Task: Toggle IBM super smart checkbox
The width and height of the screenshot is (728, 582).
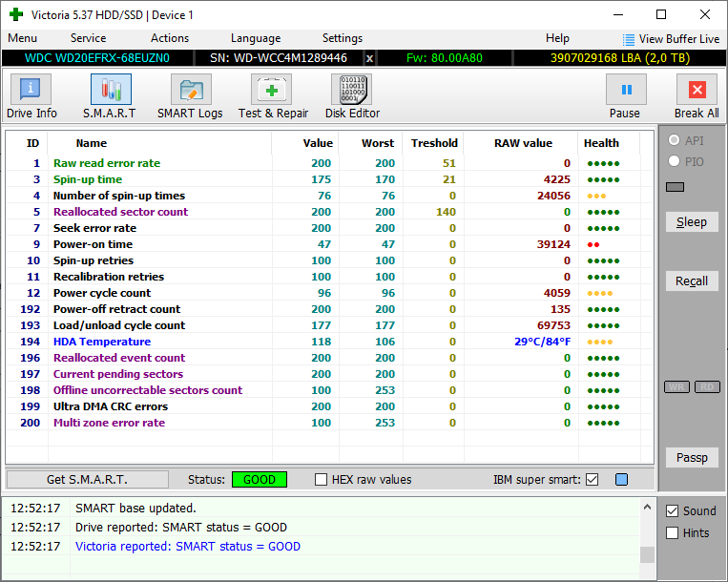Action: pyautogui.click(x=592, y=479)
